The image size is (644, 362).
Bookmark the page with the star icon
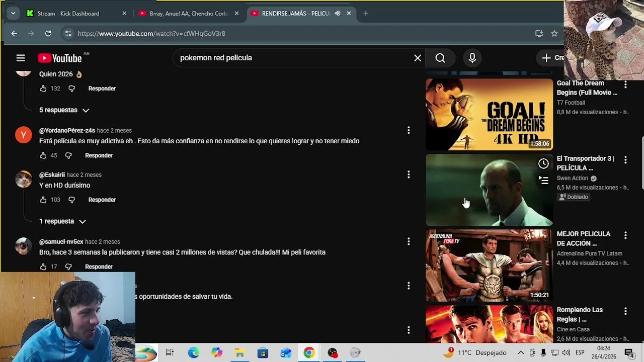(x=554, y=33)
